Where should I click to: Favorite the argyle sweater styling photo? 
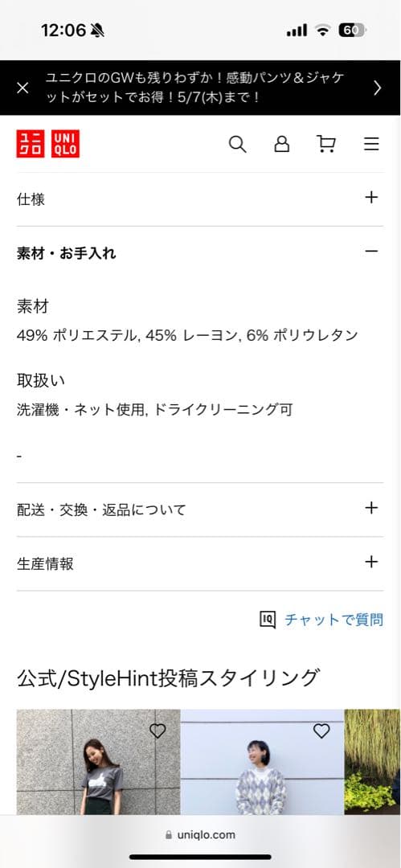point(321,731)
